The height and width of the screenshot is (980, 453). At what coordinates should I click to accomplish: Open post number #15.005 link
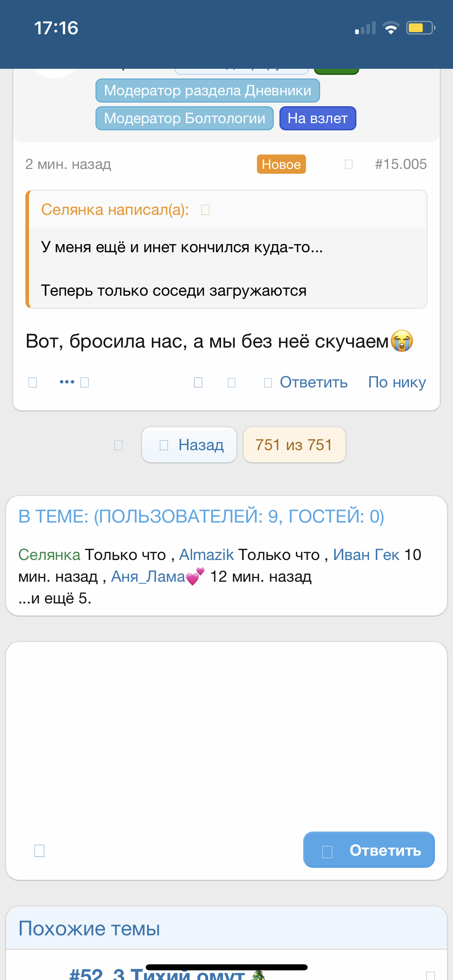pyautogui.click(x=401, y=164)
